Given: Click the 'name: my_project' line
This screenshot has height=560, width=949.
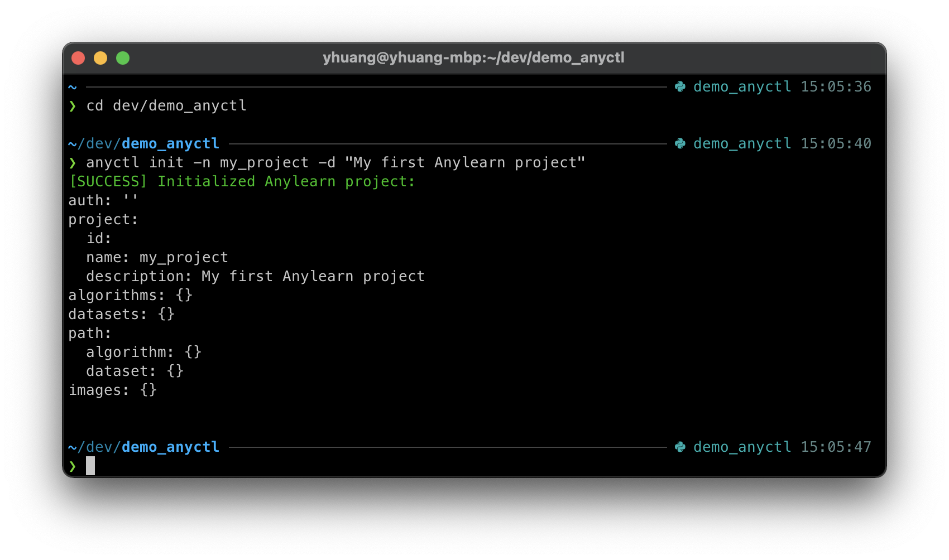Looking at the screenshot, I should tap(157, 258).
